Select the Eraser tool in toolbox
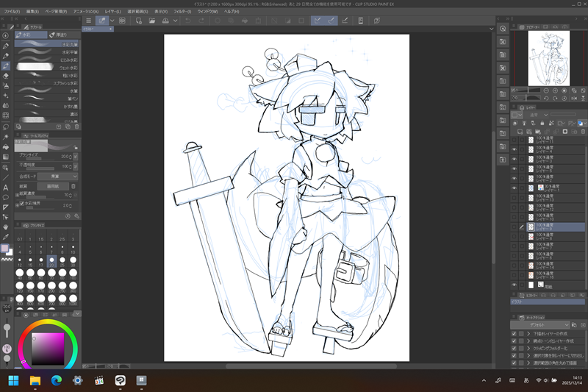The image size is (588, 392). [x=6, y=76]
